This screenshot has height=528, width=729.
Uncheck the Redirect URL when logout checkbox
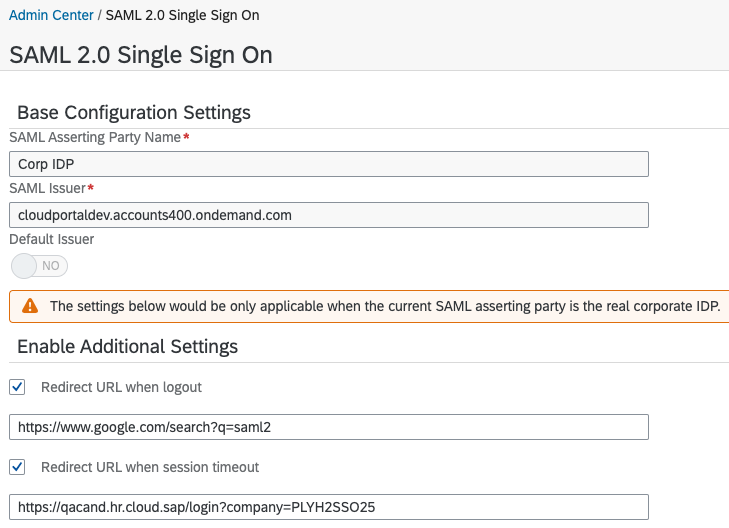17,387
